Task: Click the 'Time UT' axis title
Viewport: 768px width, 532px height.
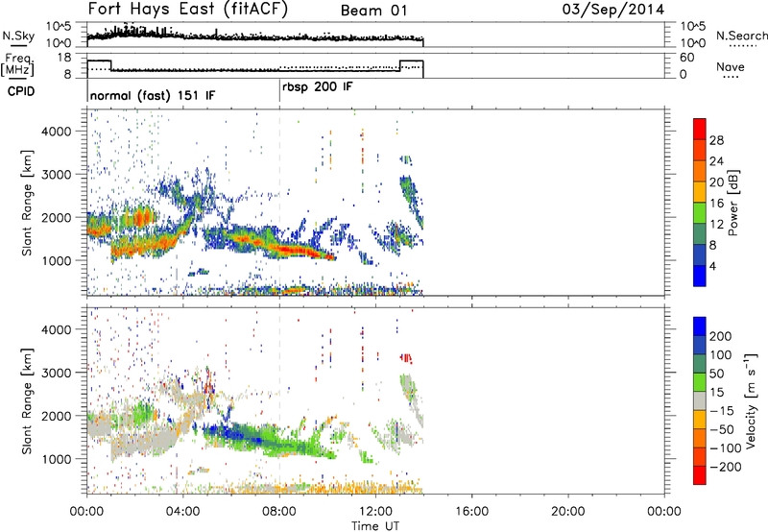Action: (375, 525)
